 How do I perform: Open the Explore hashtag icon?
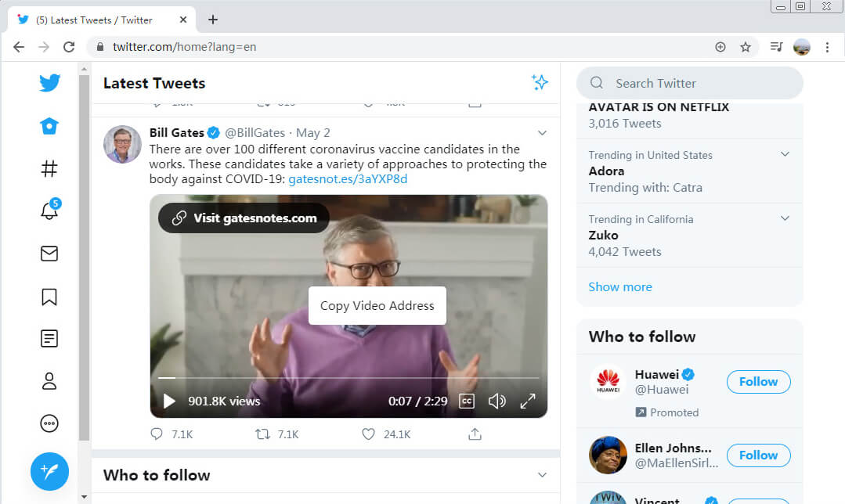pos(49,168)
